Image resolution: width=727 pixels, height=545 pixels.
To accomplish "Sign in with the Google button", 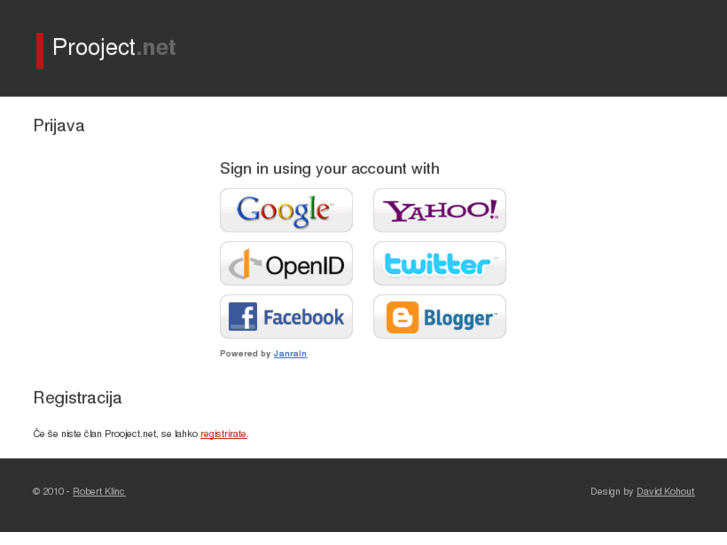I will (x=286, y=210).
